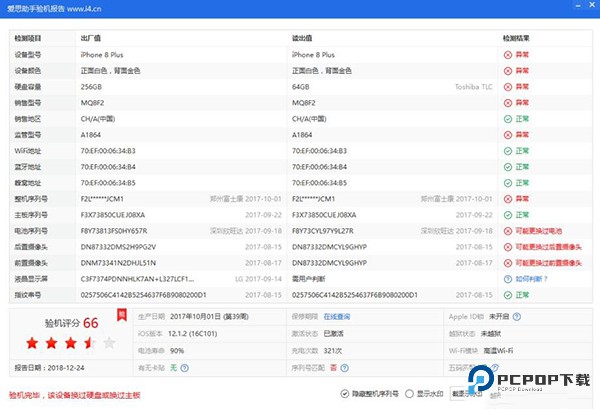Select factory battery serial F8Y73813FS0HY657R
The width and height of the screenshot is (600, 409).
pos(114,231)
